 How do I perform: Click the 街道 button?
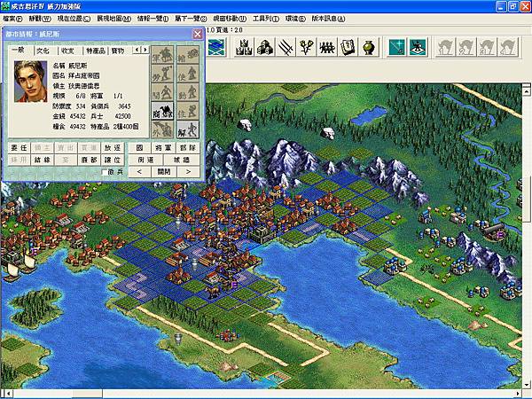pyautogui.click(x=146, y=160)
